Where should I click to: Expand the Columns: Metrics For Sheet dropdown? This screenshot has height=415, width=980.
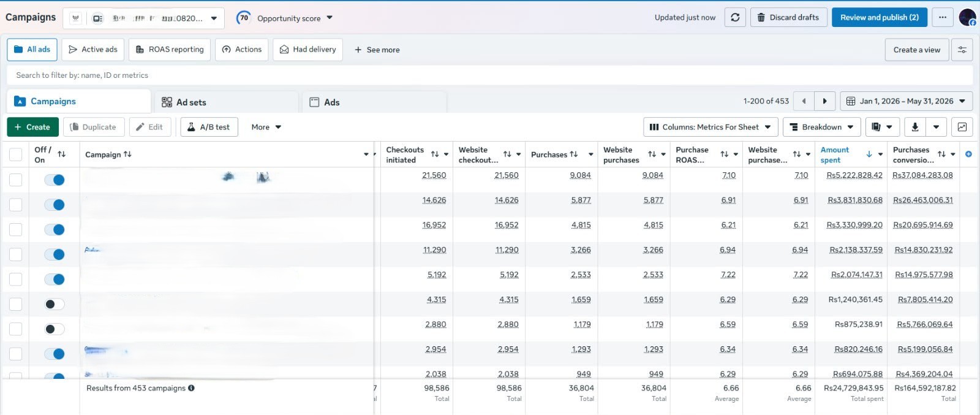710,127
